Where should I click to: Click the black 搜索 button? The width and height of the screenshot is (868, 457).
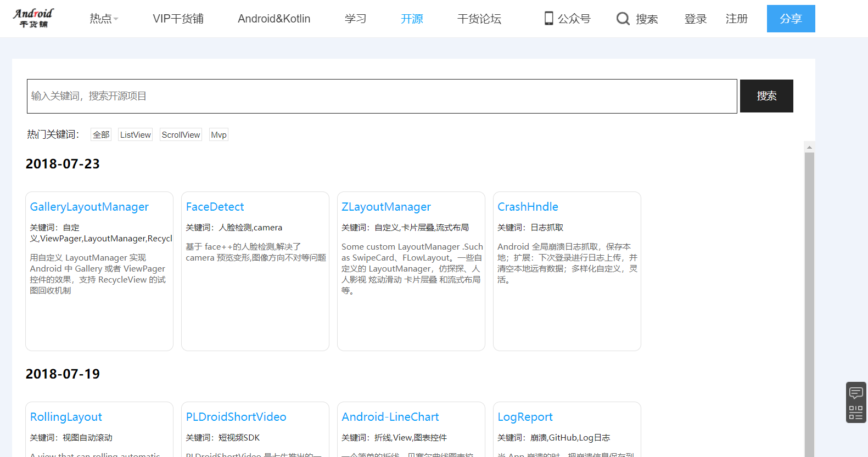click(766, 96)
